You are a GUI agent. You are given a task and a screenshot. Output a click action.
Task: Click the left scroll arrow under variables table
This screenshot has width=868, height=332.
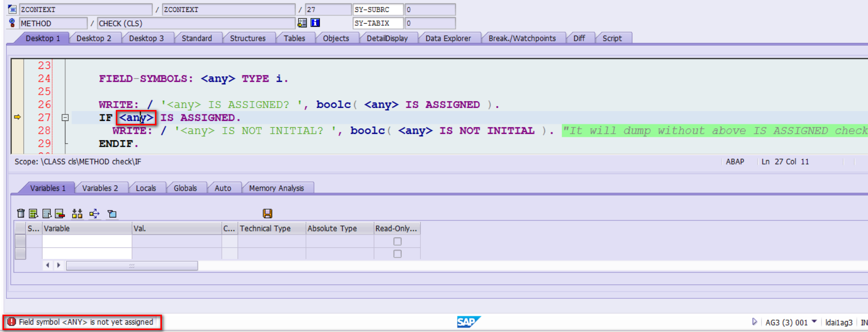[48, 266]
